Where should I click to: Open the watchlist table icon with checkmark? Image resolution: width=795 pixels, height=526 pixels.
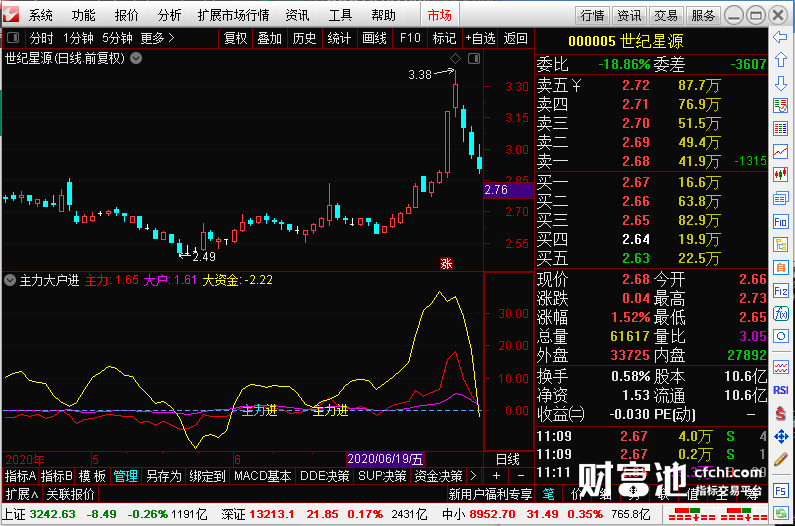(780, 106)
